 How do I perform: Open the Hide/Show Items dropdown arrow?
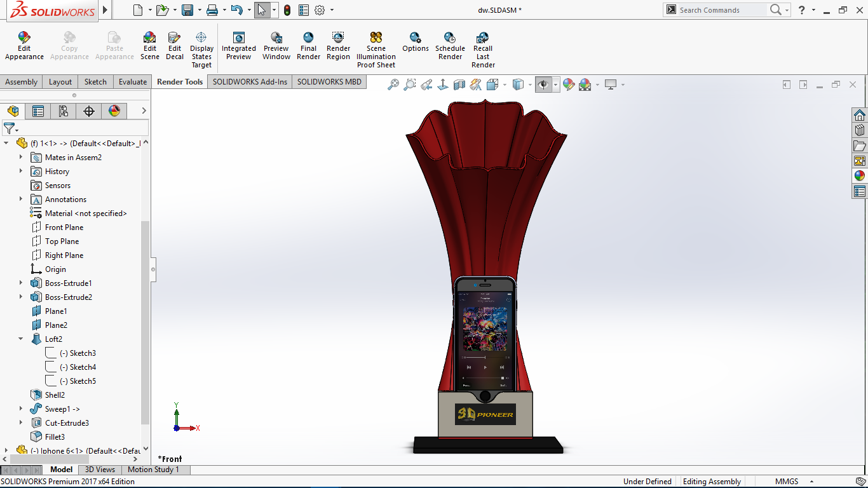click(x=555, y=85)
